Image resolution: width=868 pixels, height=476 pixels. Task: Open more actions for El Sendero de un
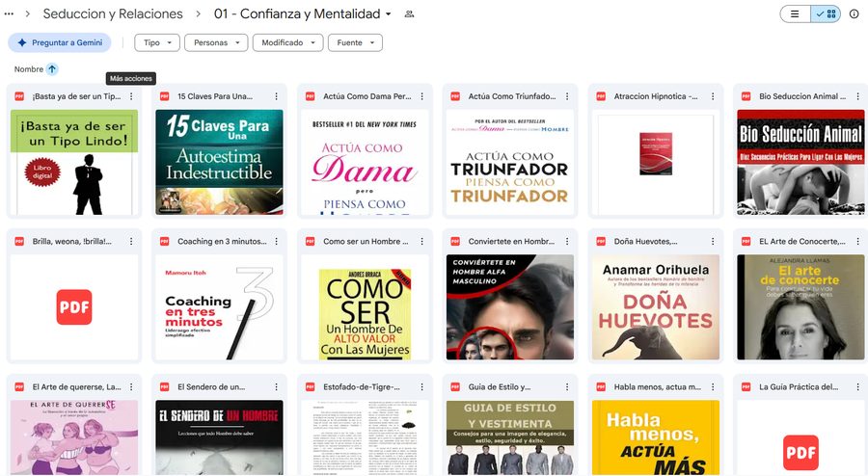276,387
